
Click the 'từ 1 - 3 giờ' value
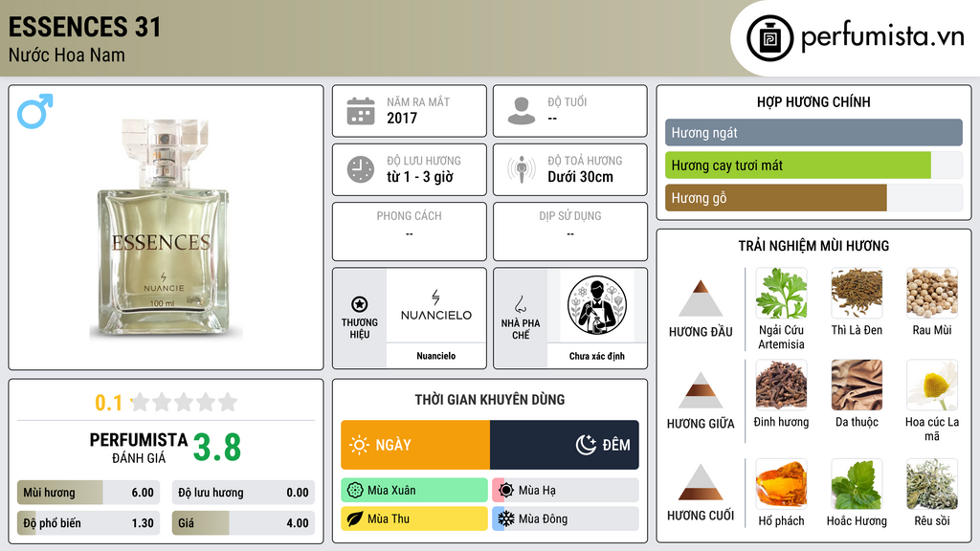point(419,177)
